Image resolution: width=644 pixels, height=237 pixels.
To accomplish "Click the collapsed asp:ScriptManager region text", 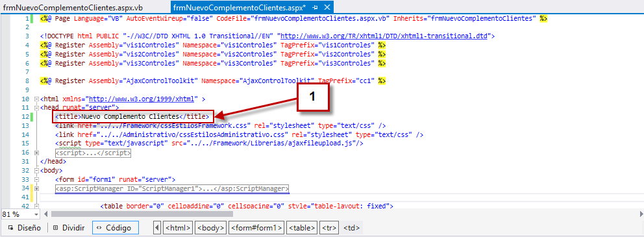I will pyautogui.click(x=173, y=188).
